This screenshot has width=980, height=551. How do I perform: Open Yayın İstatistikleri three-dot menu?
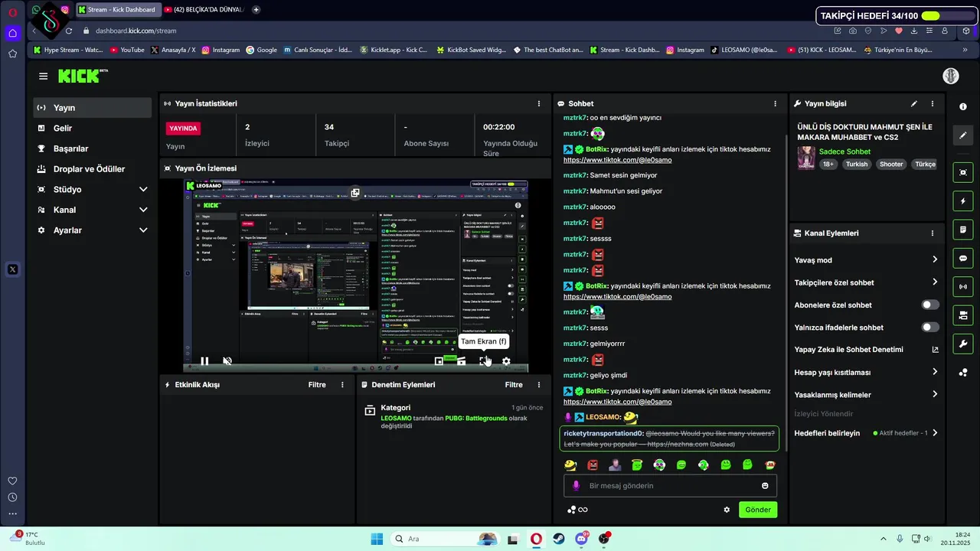point(538,103)
